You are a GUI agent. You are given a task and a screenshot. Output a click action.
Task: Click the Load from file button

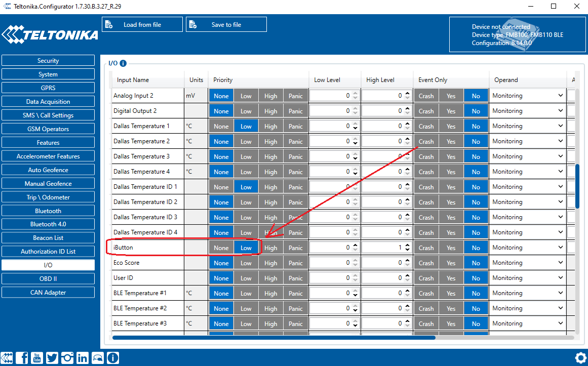coord(142,25)
